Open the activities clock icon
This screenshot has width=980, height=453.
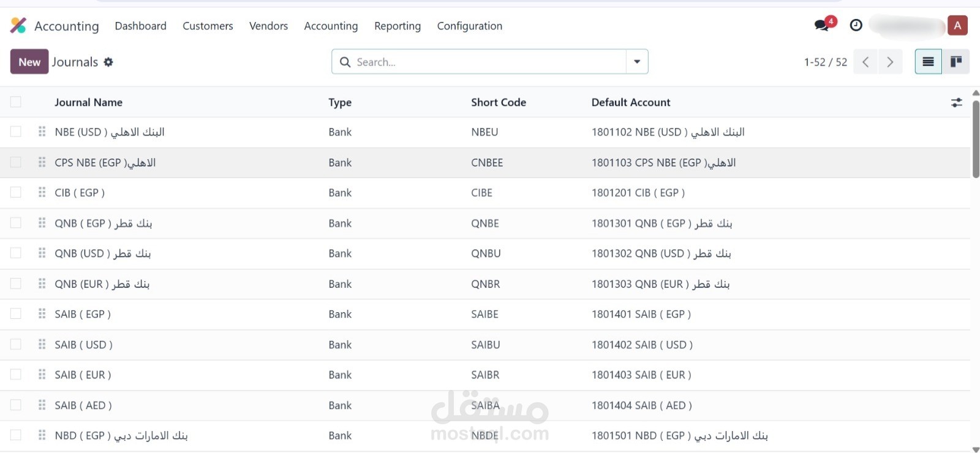pos(856,25)
